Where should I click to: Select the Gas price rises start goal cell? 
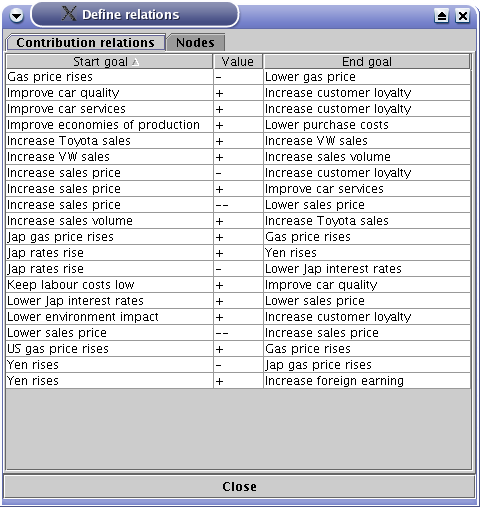click(x=109, y=77)
